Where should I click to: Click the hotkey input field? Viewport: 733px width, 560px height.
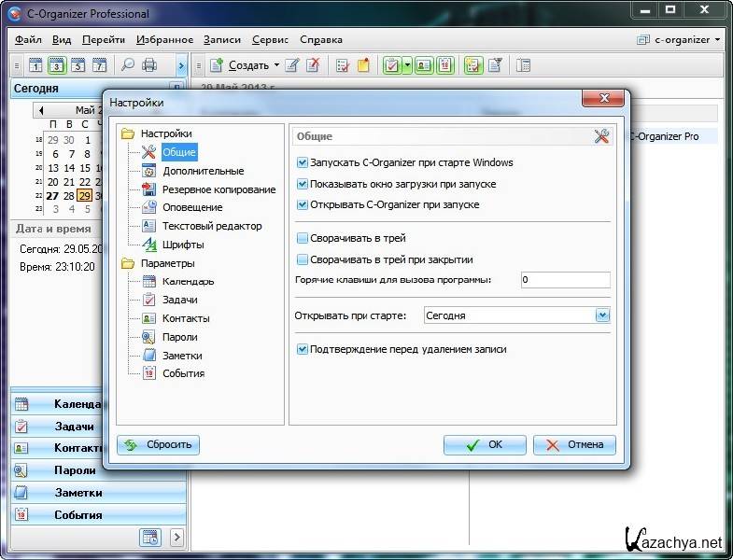point(565,280)
